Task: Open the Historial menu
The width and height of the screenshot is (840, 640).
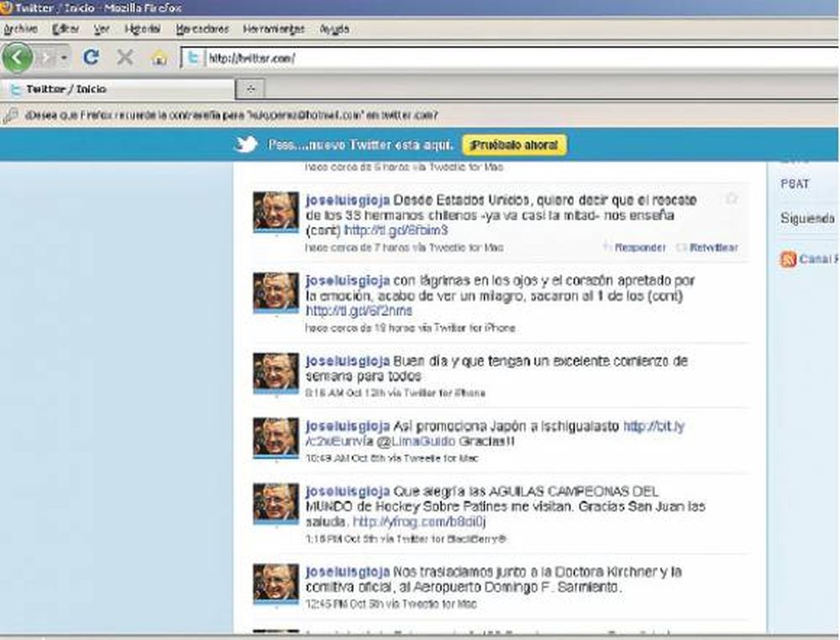Action: 143,29
